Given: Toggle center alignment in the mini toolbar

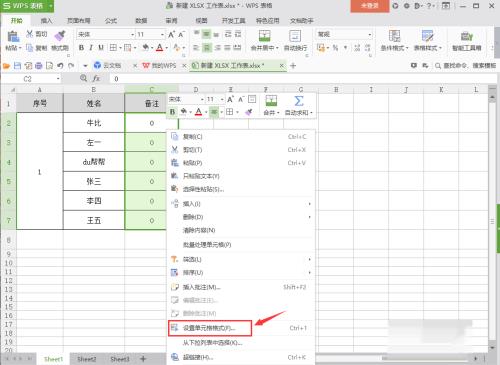Looking at the screenshot, I should pyautogui.click(x=214, y=112).
